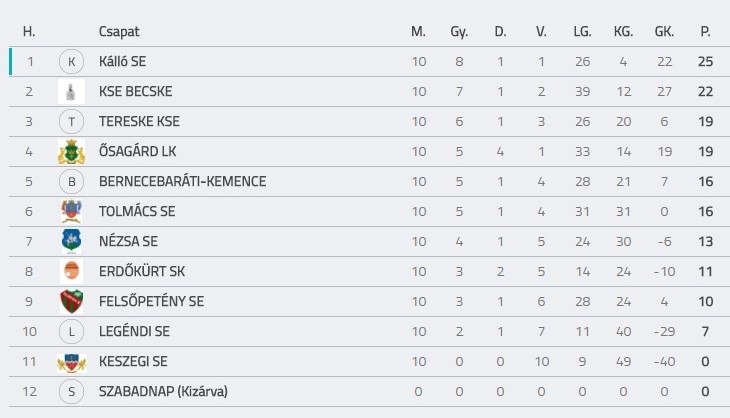Open the FELSŐPETÉNY SE team name
The image size is (730, 418).
pos(151,301)
